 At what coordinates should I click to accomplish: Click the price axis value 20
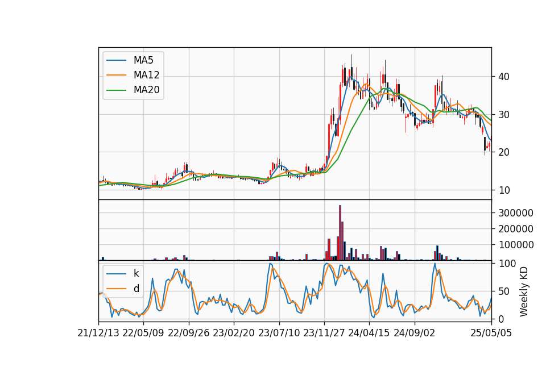(x=504, y=152)
